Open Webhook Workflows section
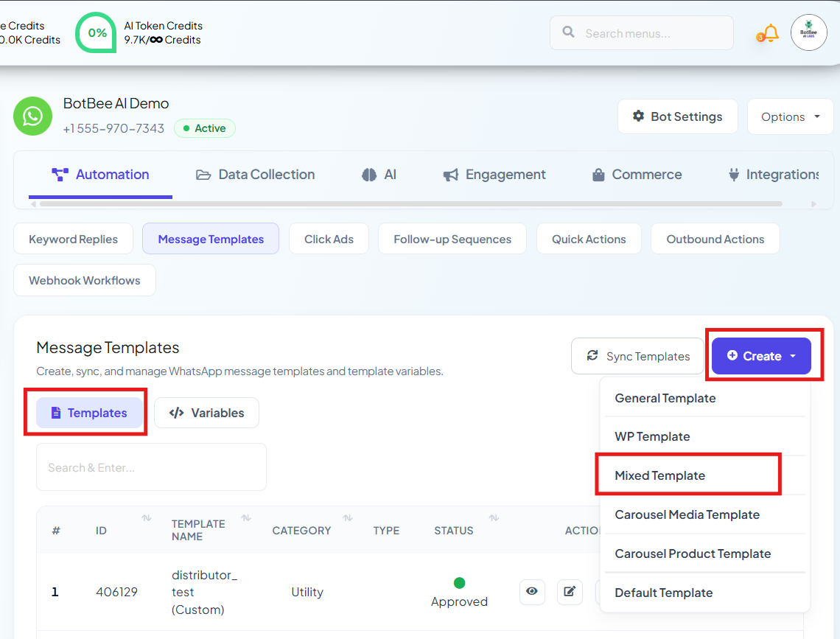The height and width of the screenshot is (639, 840). (x=85, y=280)
